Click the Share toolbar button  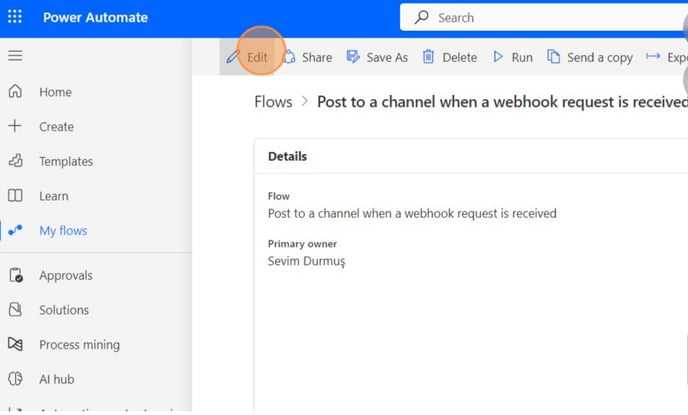[x=307, y=57]
